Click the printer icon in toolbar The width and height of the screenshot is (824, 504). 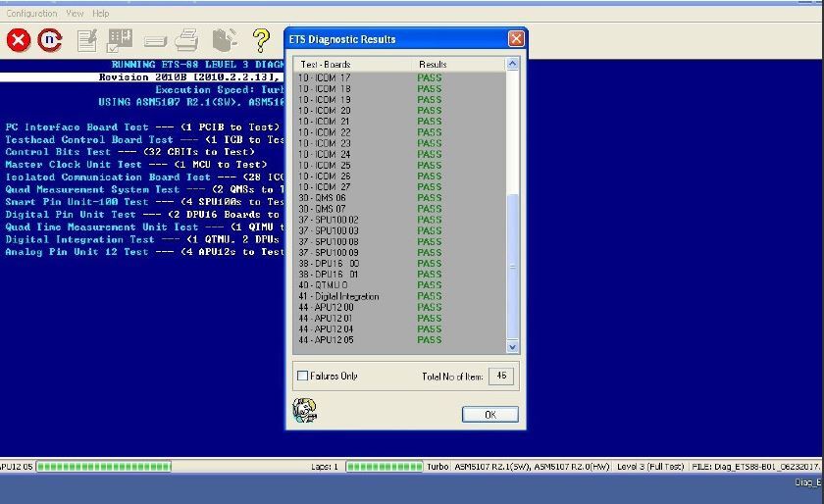[187, 40]
